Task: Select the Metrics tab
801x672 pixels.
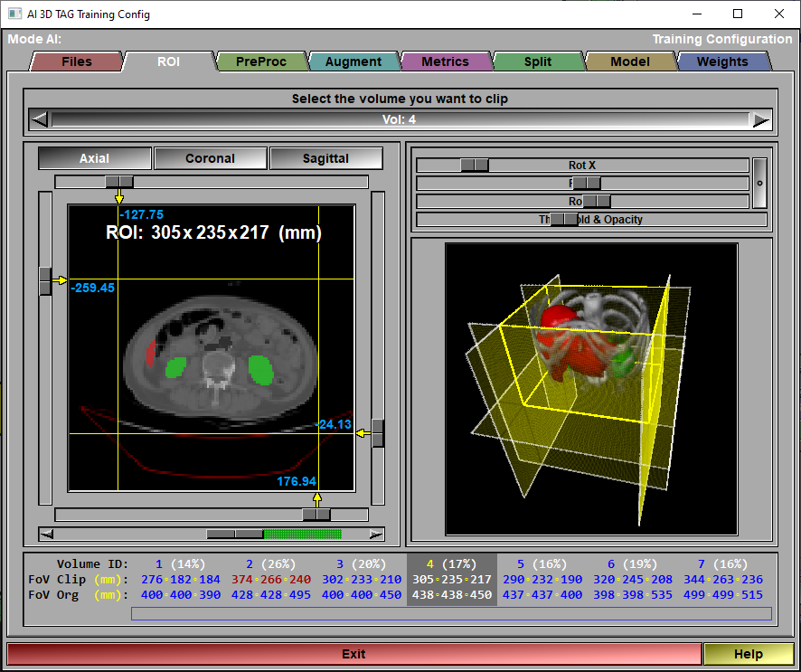Action: [446, 62]
